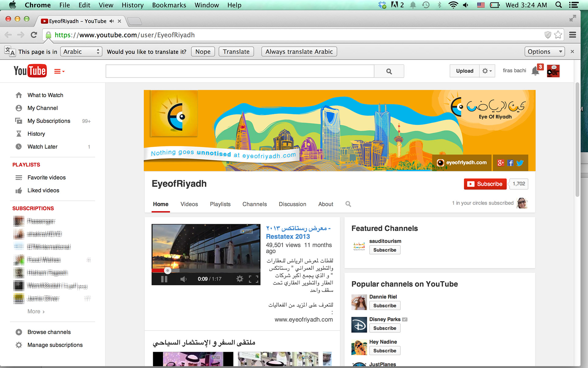
Task: Open the eyeofriyadh.com banner link
Action: [x=462, y=163]
